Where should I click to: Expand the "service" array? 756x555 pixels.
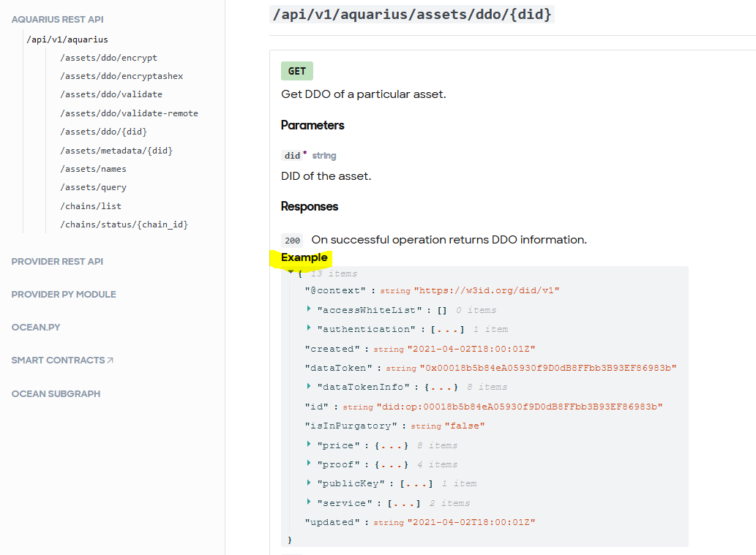(x=309, y=502)
